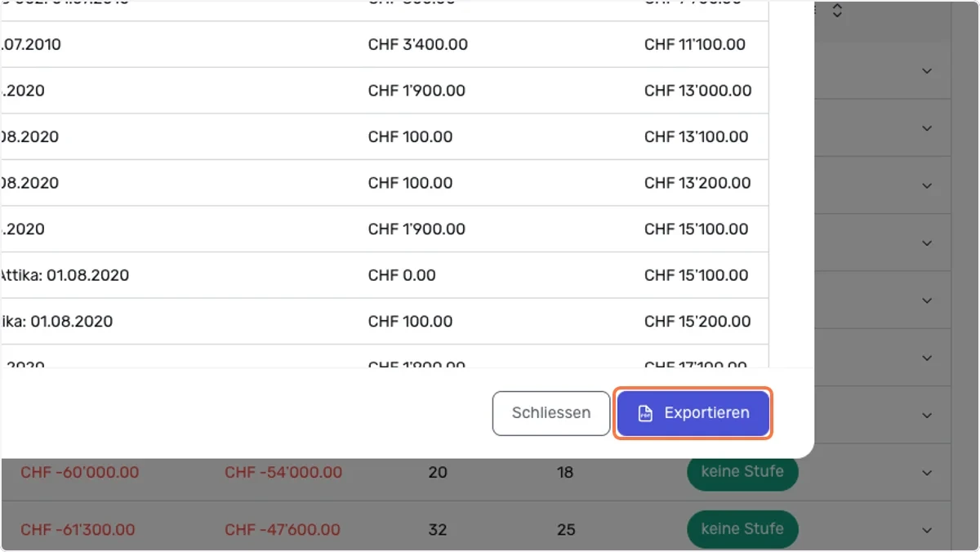
Task: Select the CHF -54'000.00 value in background table
Action: click(283, 472)
